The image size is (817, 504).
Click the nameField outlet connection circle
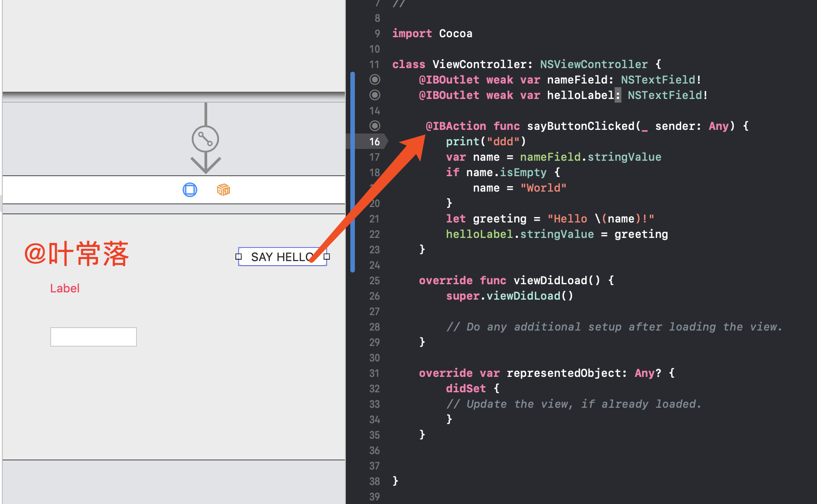coord(375,79)
